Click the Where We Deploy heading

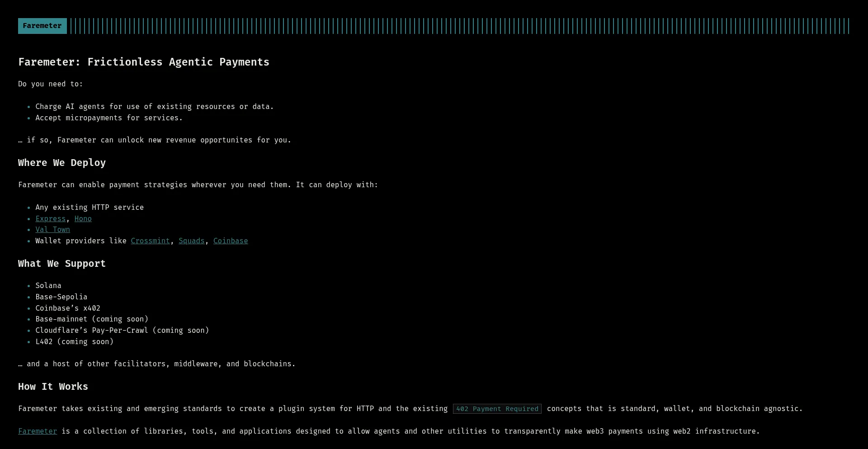(x=61, y=163)
